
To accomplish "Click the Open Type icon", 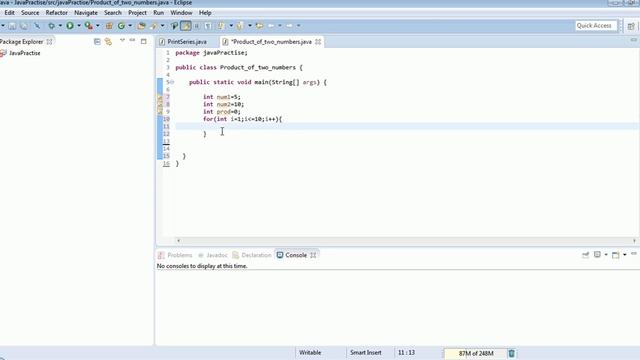I will coord(141,26).
